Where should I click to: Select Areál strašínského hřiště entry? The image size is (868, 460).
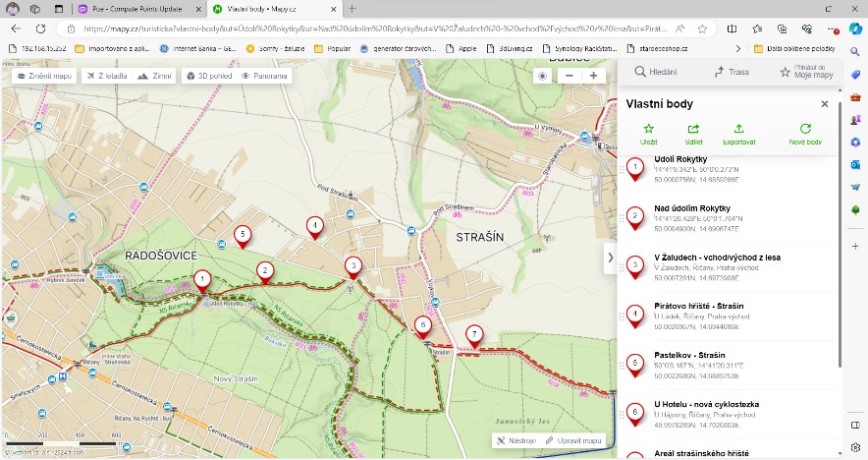coord(728,453)
